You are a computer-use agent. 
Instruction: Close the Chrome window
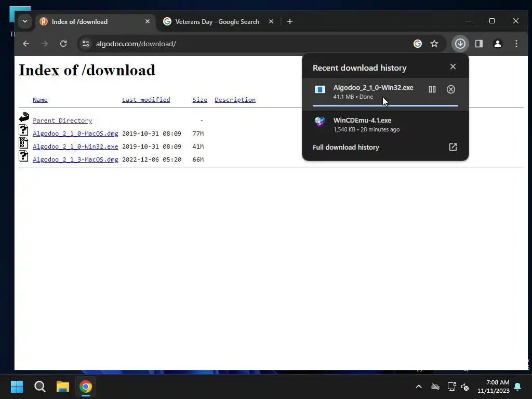coord(516,21)
